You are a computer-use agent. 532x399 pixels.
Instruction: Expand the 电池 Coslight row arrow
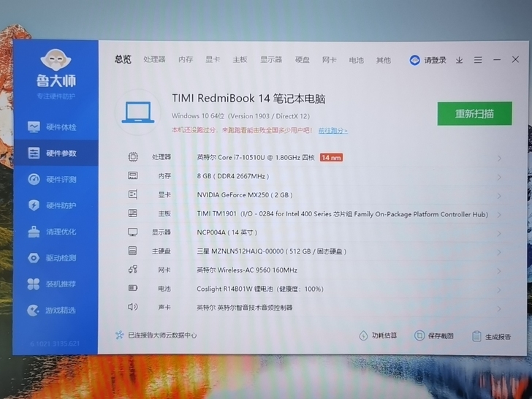tap(499, 290)
